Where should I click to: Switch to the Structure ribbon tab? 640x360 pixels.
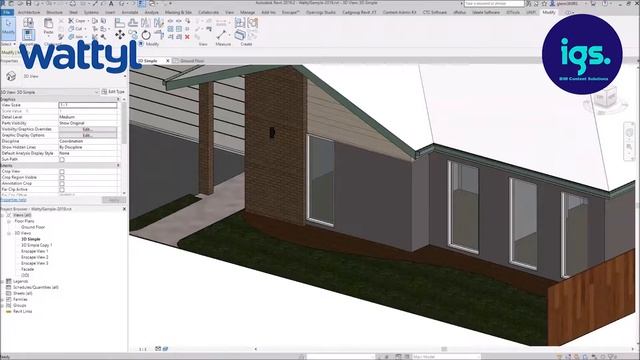(54, 13)
